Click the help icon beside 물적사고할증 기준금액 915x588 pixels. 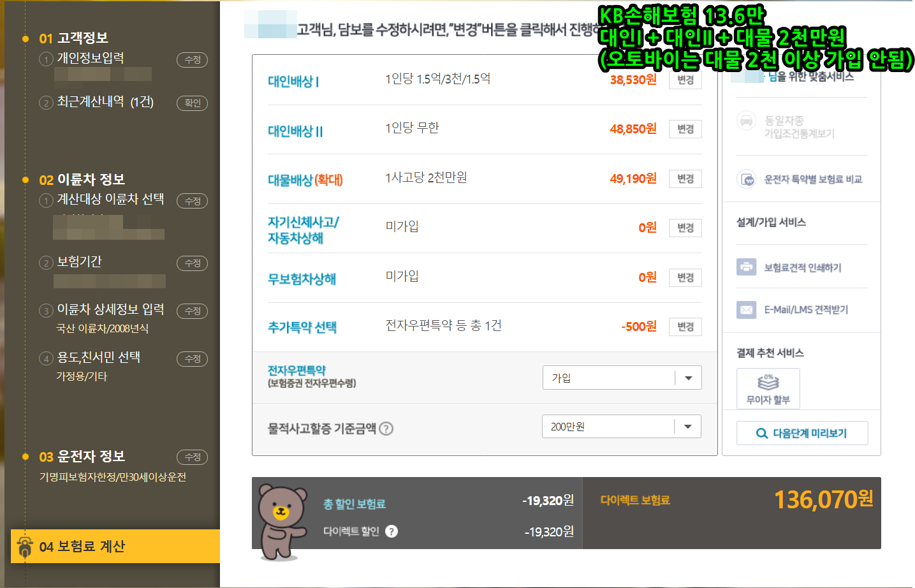(x=386, y=429)
